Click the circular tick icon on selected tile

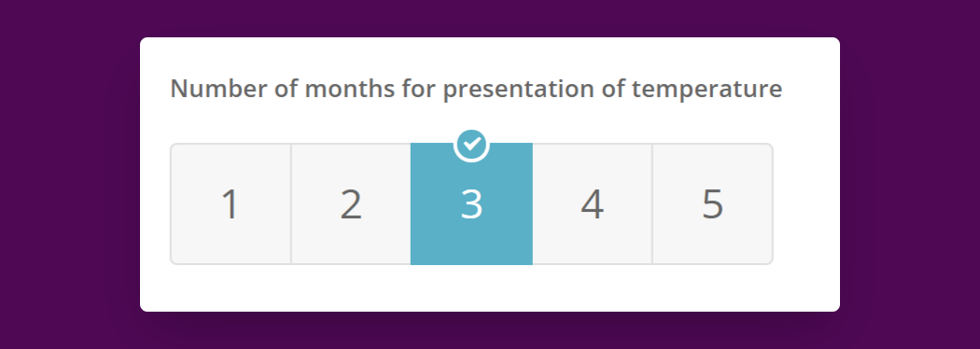[x=471, y=146]
